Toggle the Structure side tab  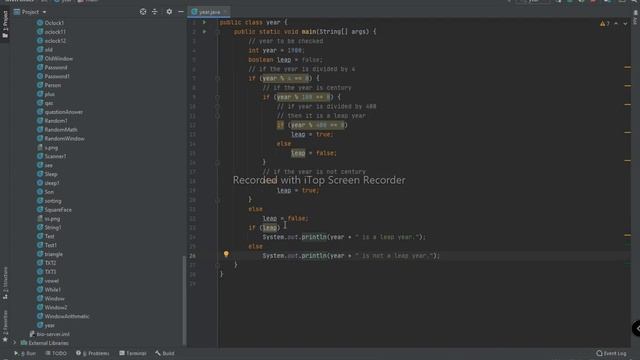coord(5,283)
